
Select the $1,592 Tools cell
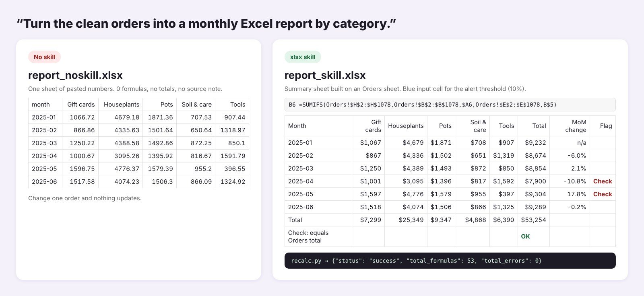point(504,181)
